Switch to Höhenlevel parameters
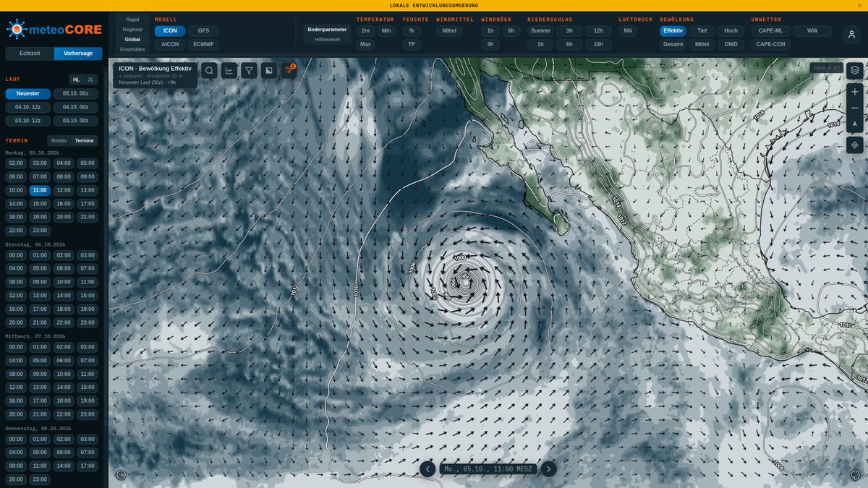The height and width of the screenshot is (488, 868). (x=327, y=39)
